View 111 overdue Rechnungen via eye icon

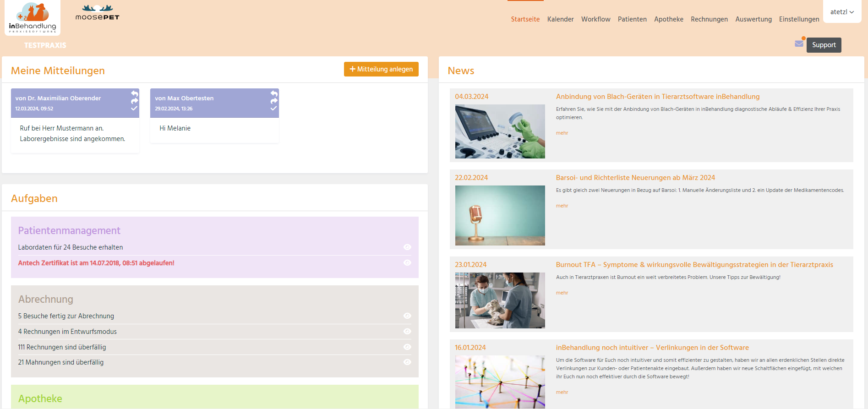pos(407,347)
